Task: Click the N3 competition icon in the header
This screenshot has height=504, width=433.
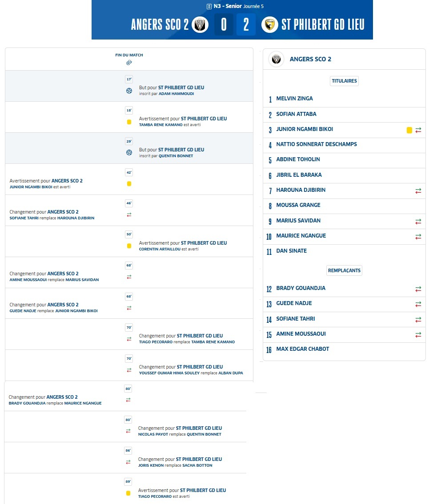Action: click(x=209, y=6)
